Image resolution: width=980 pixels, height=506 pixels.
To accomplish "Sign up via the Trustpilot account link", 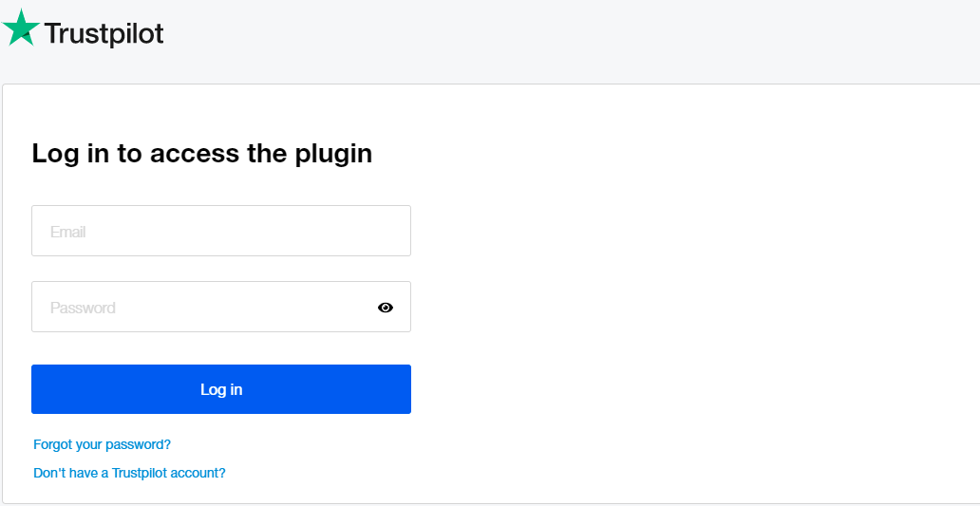I will pos(129,473).
